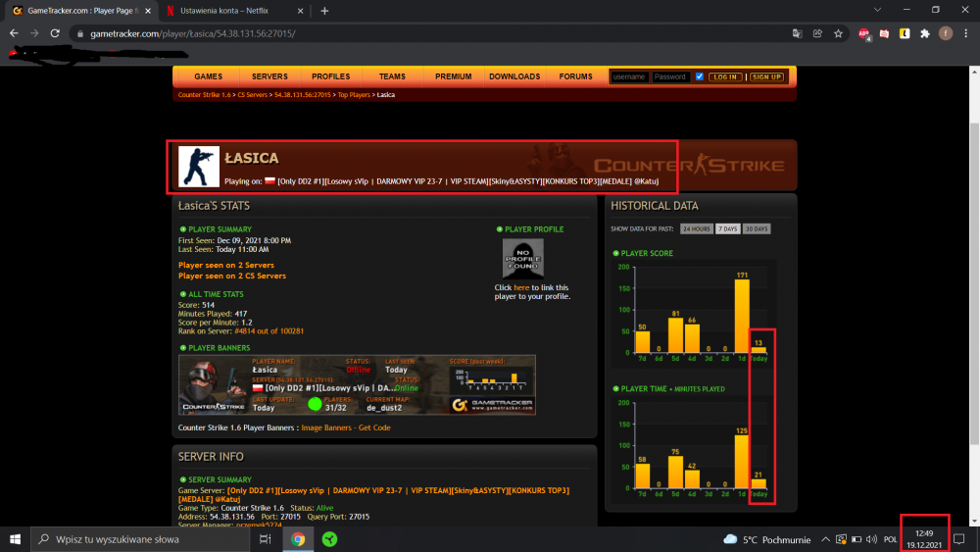Open the SERVERS menu

269,76
